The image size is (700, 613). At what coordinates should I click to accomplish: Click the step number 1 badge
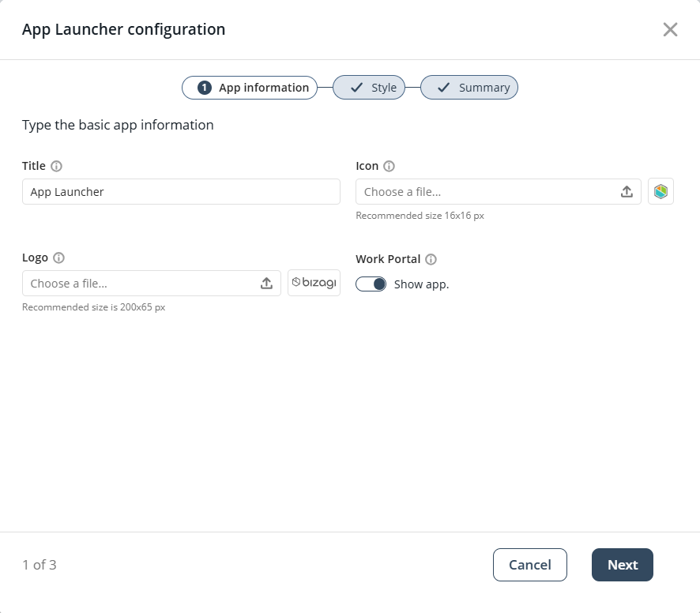tap(205, 88)
